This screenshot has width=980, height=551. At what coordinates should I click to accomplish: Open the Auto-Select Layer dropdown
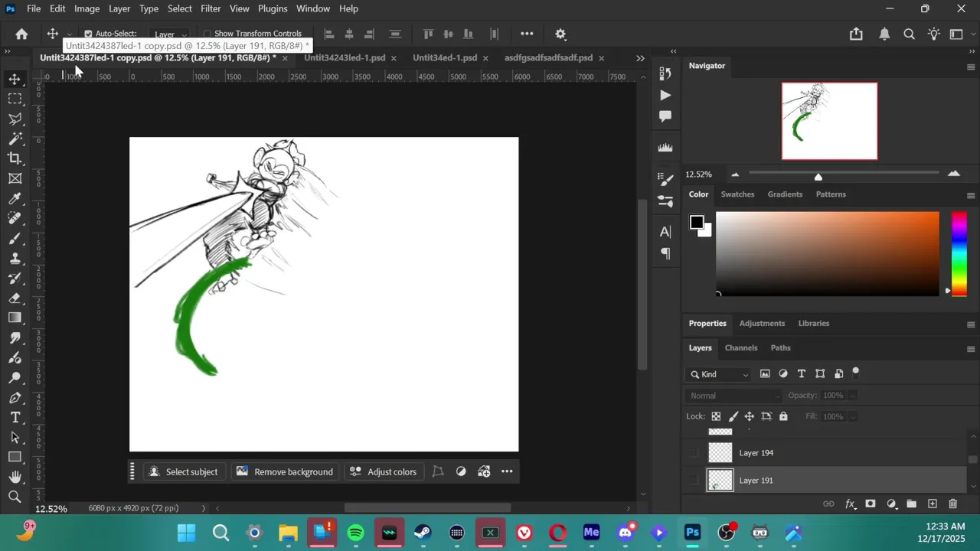[x=170, y=34]
